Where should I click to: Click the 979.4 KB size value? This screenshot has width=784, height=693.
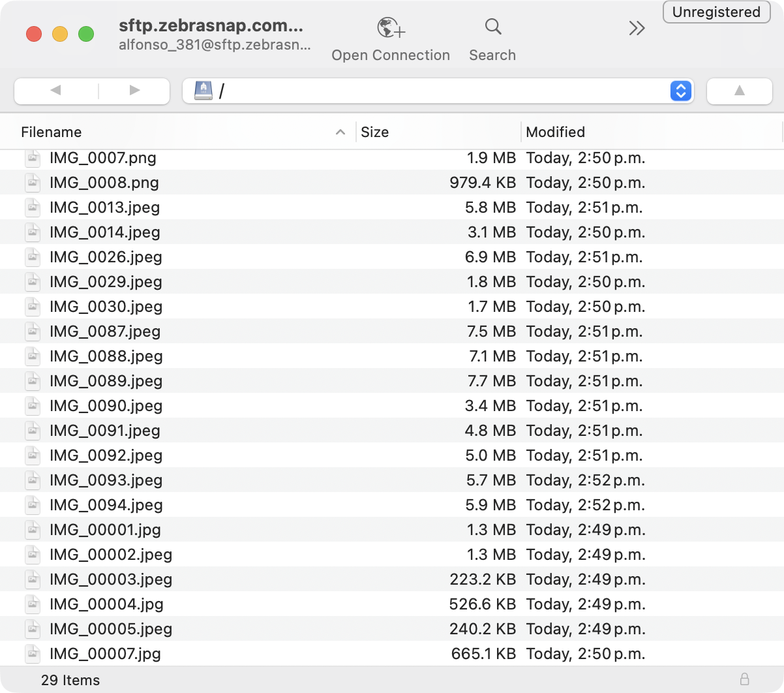pyautogui.click(x=483, y=183)
